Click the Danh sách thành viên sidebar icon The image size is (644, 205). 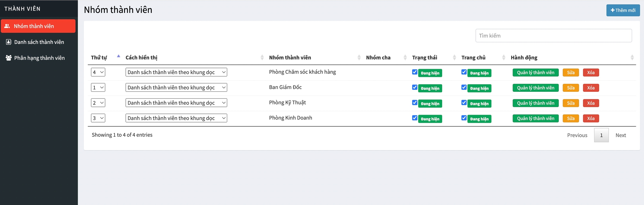[x=9, y=42]
